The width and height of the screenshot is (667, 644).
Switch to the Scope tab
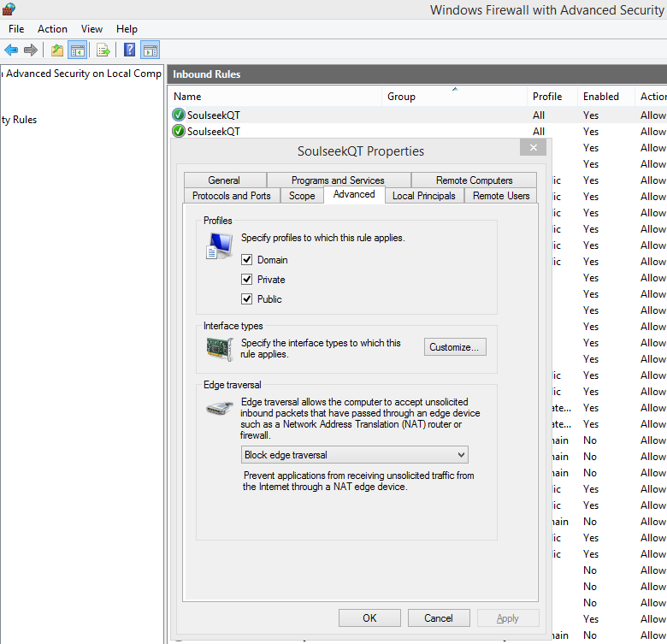[302, 196]
